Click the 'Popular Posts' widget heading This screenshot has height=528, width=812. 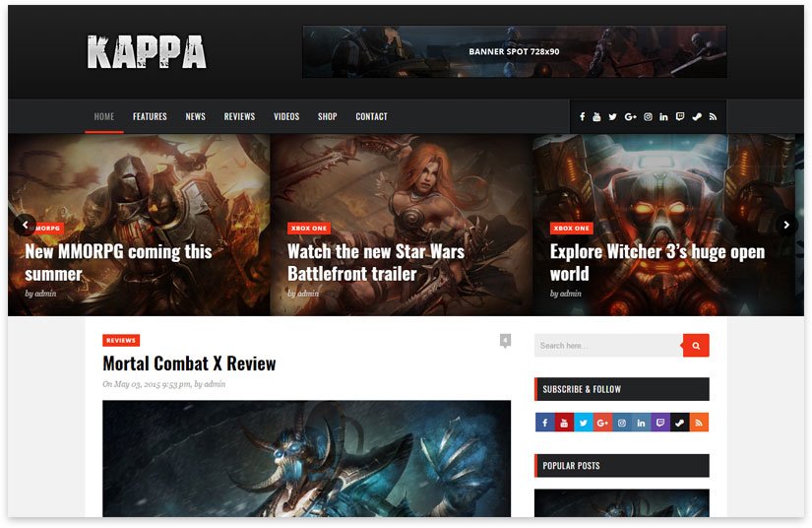tap(622, 466)
